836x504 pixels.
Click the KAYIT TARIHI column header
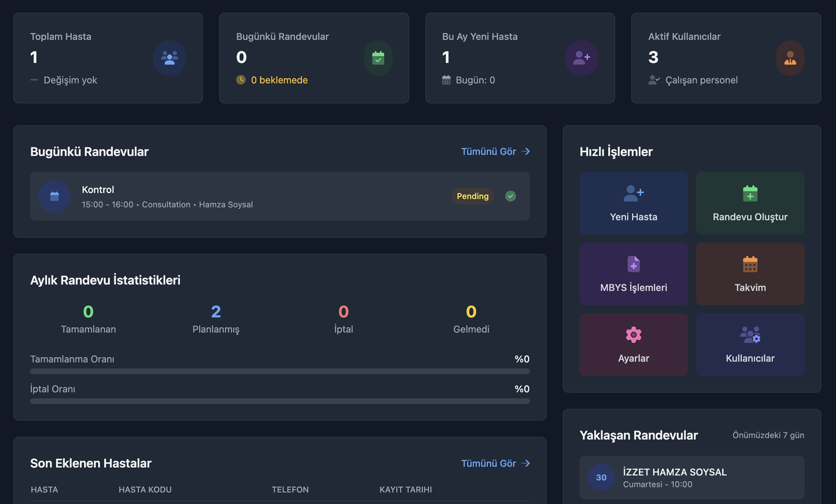coord(405,489)
